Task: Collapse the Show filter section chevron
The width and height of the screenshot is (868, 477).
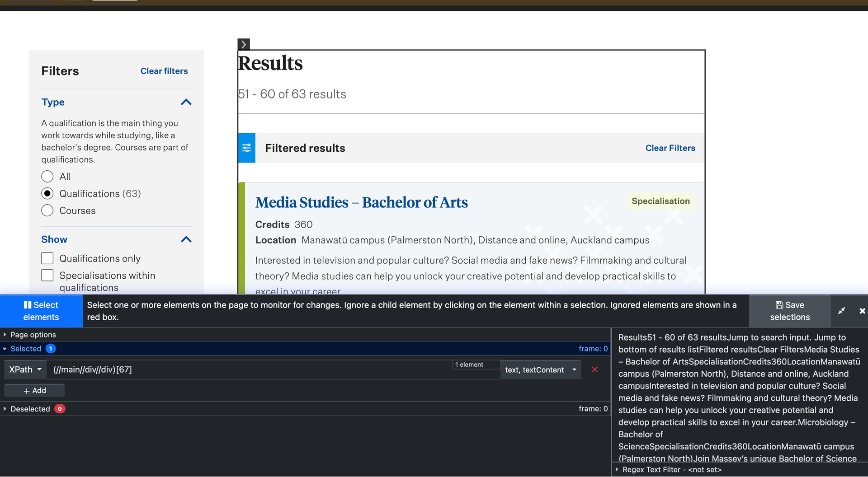Action: (186, 239)
